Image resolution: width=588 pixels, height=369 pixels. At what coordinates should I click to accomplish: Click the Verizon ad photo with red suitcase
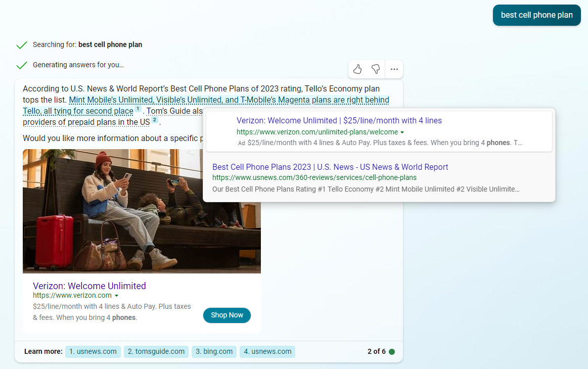click(142, 211)
